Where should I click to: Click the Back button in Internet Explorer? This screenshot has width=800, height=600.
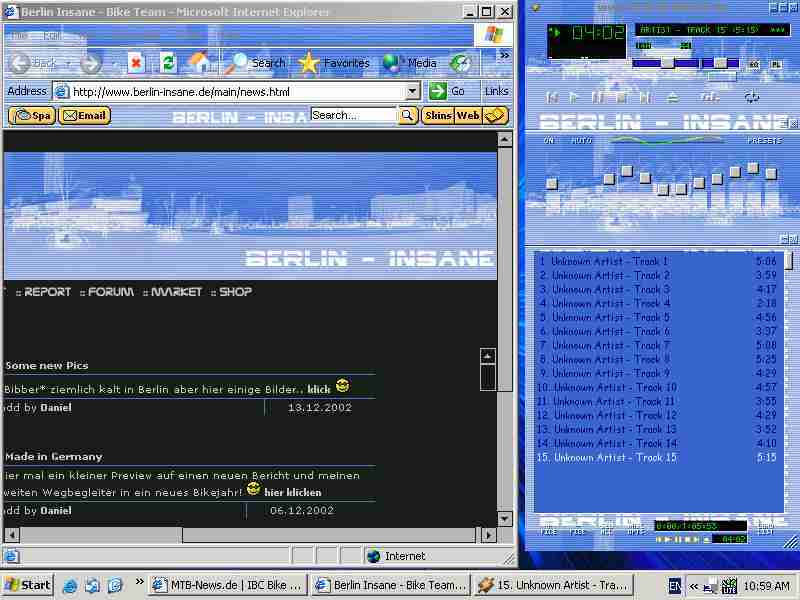click(x=33, y=63)
